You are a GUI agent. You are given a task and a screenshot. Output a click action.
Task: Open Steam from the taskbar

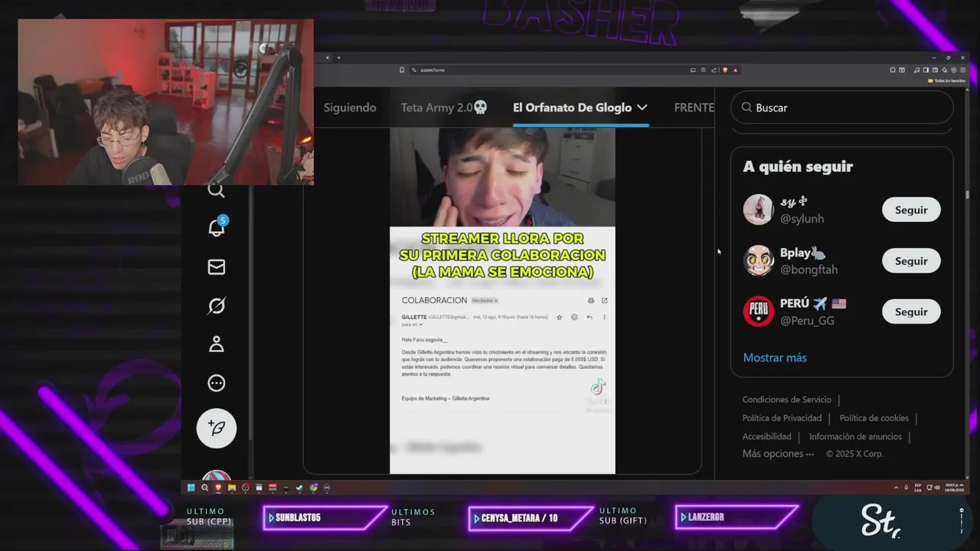point(299,487)
